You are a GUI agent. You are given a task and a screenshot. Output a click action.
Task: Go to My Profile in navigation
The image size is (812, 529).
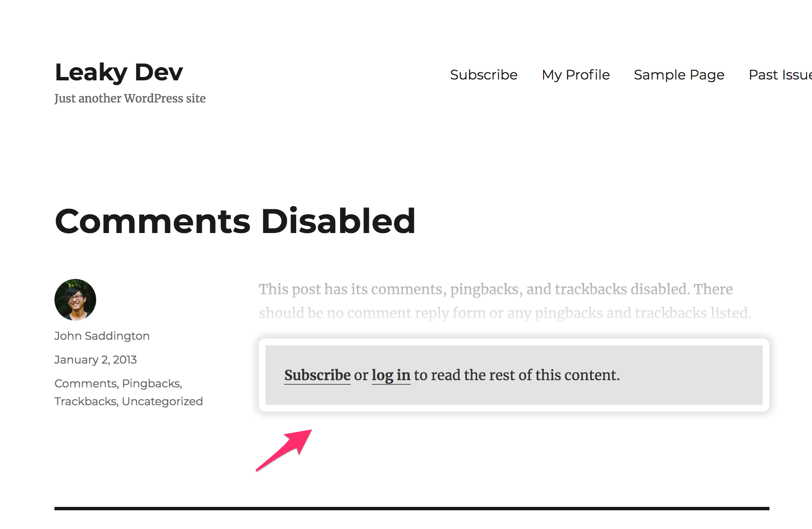click(x=575, y=75)
